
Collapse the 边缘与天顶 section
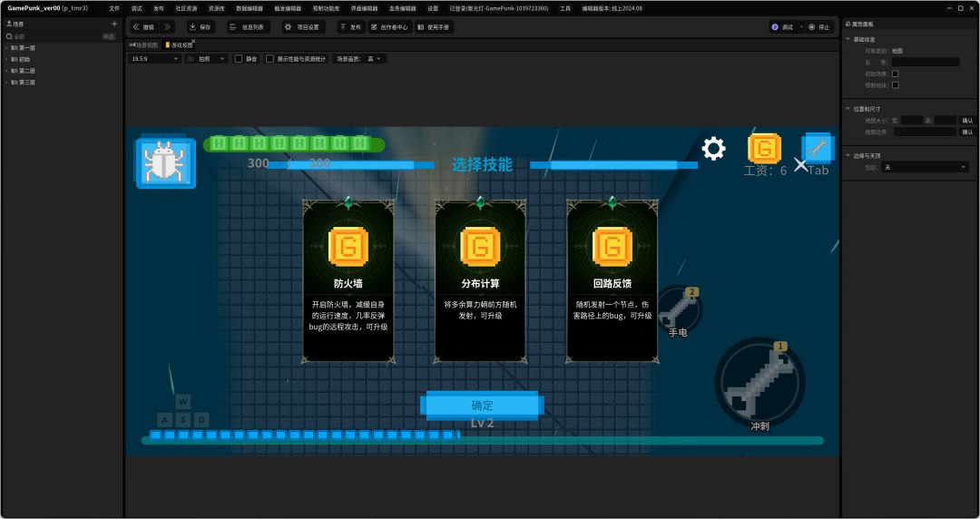[x=848, y=156]
